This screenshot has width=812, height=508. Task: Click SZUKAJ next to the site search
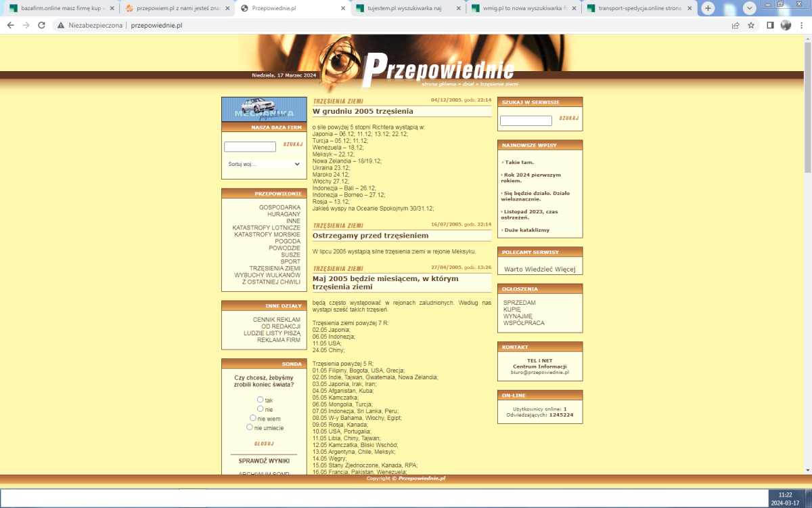point(568,118)
